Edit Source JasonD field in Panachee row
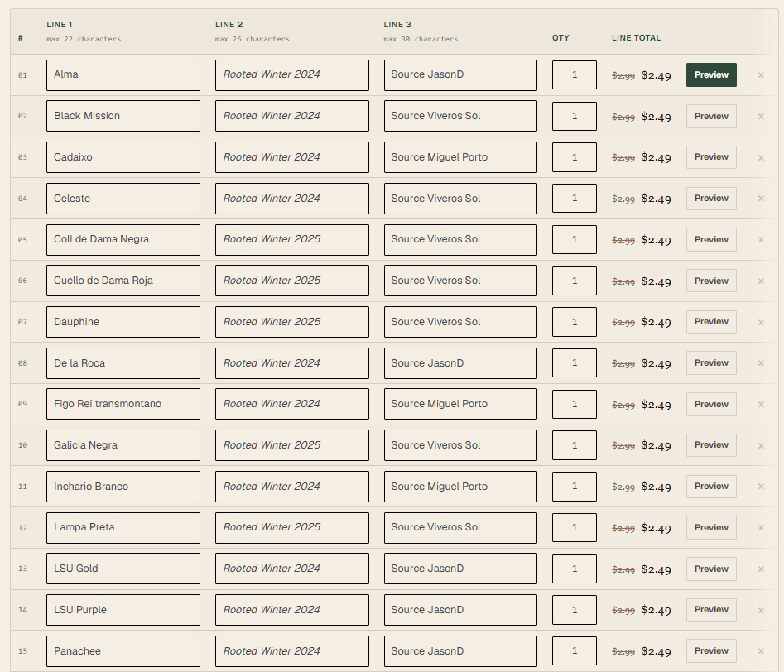 coord(460,651)
